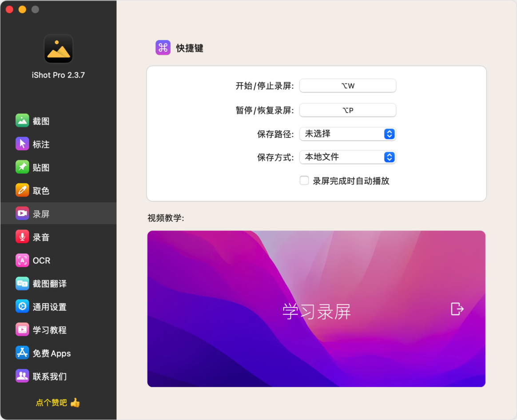Select the 截图翻译 label in sidebar
Screen dimensions: 517x420
pyautogui.click(x=50, y=284)
